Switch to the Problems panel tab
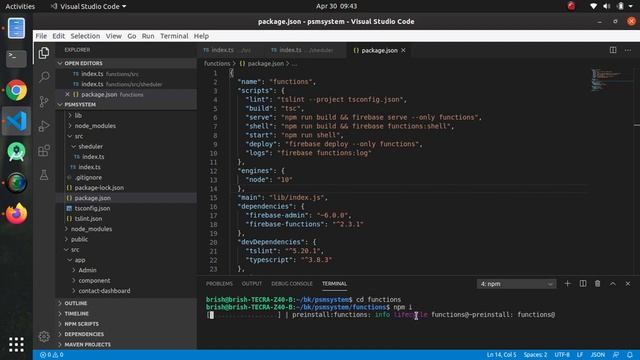640x360 pixels. 219,284
